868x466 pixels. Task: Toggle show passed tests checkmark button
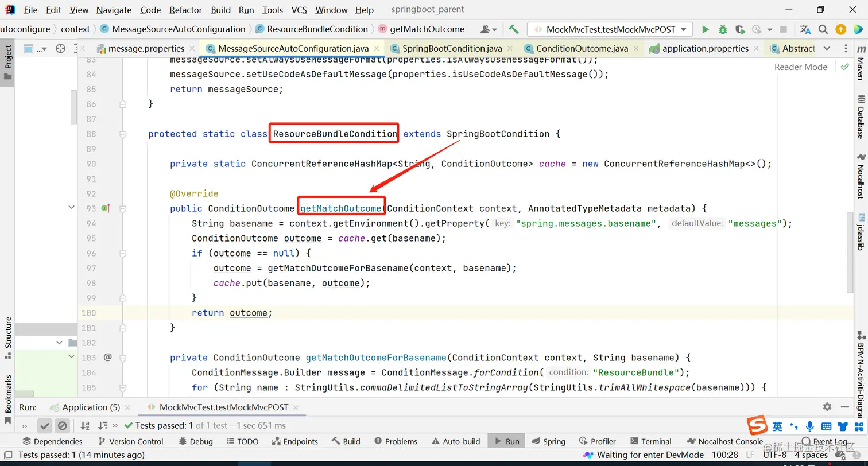[x=44, y=425]
